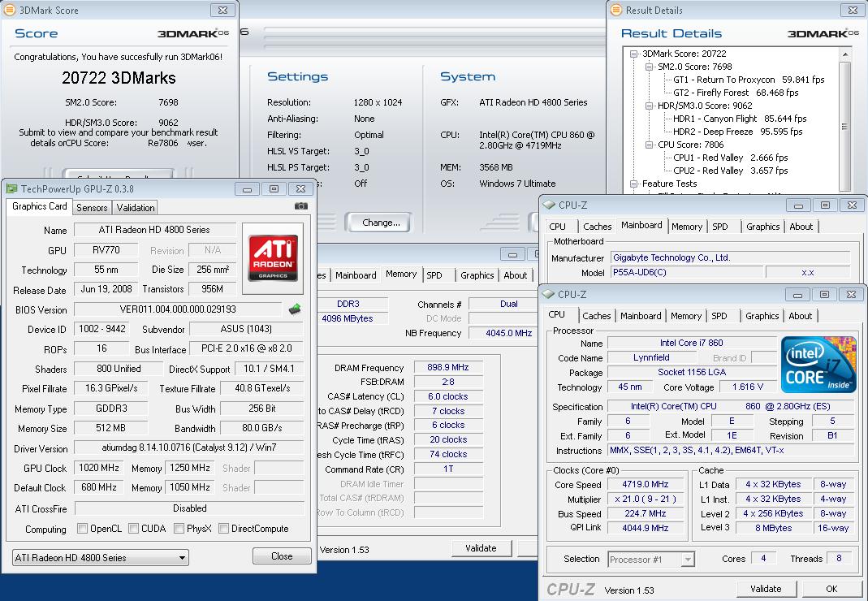Collapse the CPU Score: 7806 node
This screenshot has width=868, height=601.
pos(650,145)
